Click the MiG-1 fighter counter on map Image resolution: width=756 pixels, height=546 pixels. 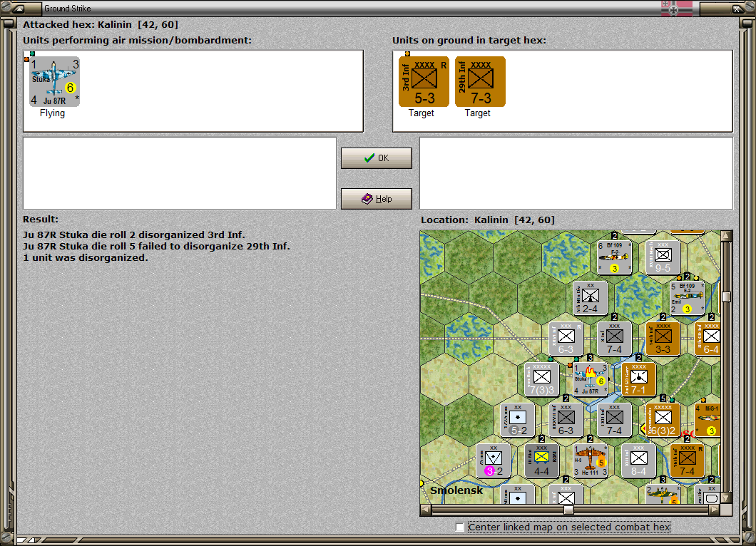[x=708, y=421]
